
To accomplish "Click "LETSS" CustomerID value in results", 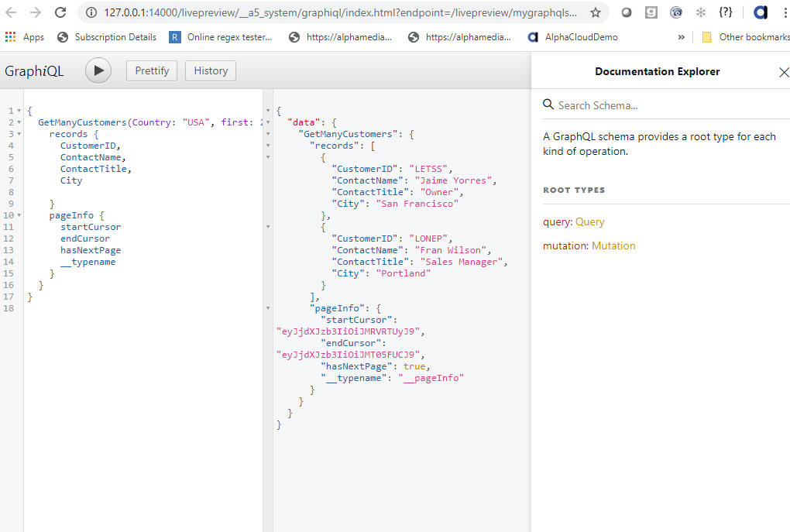I will coord(428,169).
